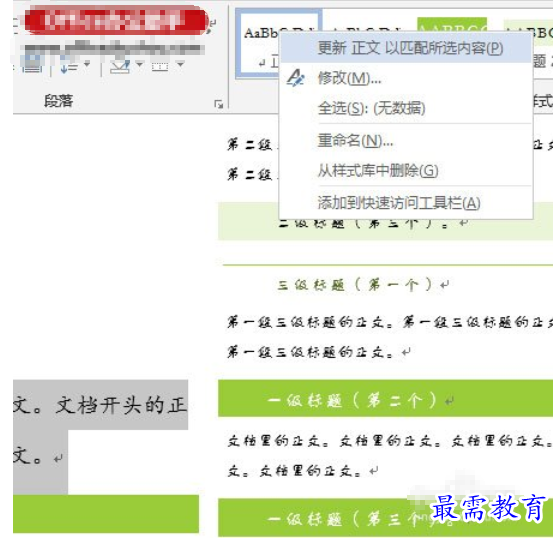
Task: Click the first 第二级 paragraph line
Action: 251,144
